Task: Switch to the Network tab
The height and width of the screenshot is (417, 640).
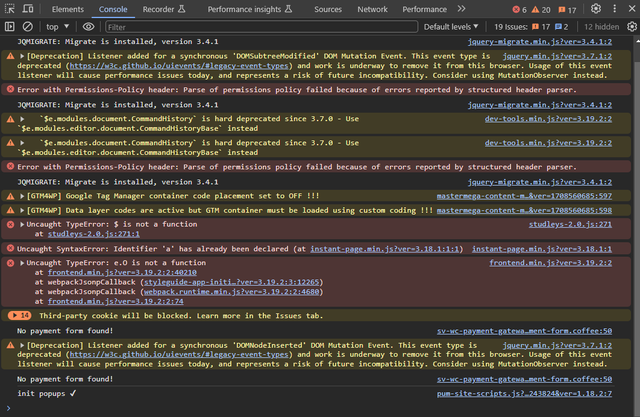Action: (372, 9)
